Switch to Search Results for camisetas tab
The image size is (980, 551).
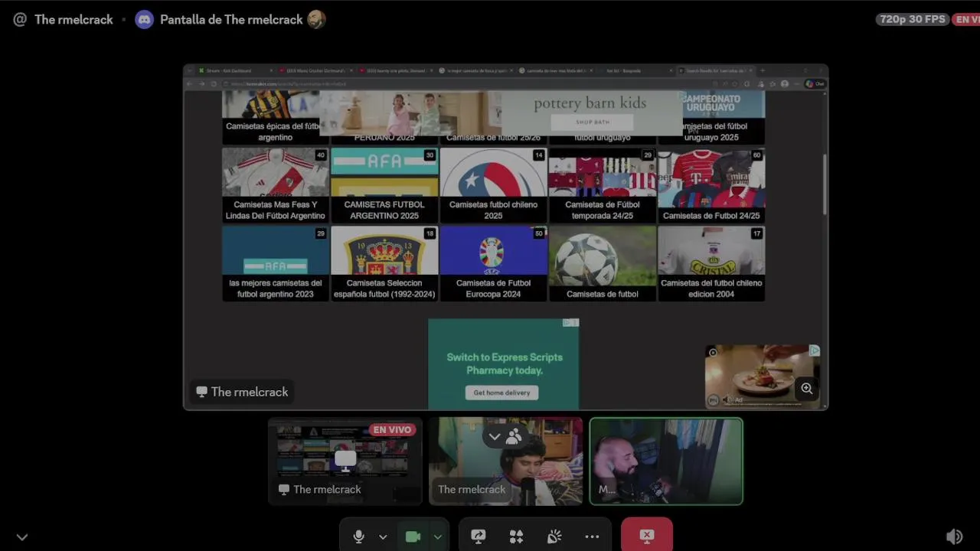[715, 70]
